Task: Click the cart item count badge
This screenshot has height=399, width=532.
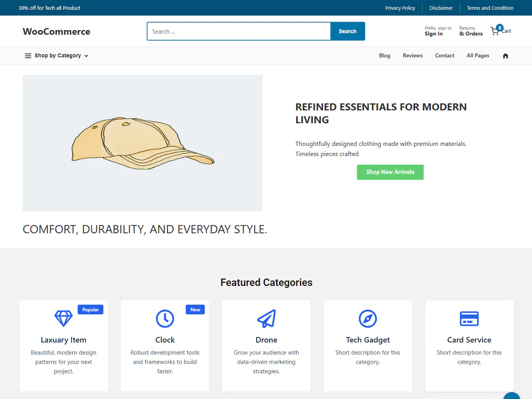Action: click(x=500, y=27)
